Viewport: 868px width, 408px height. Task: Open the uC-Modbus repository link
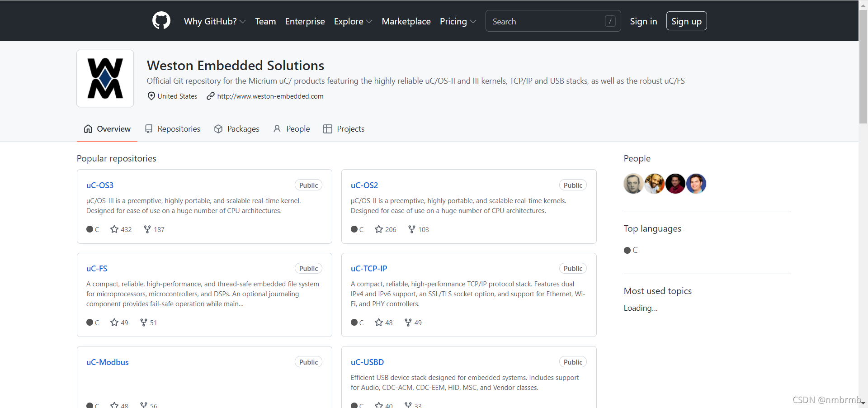point(108,362)
